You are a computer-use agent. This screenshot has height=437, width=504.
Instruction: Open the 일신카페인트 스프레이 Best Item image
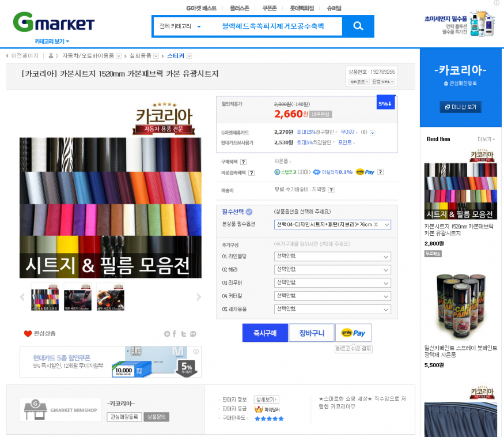[x=461, y=306]
